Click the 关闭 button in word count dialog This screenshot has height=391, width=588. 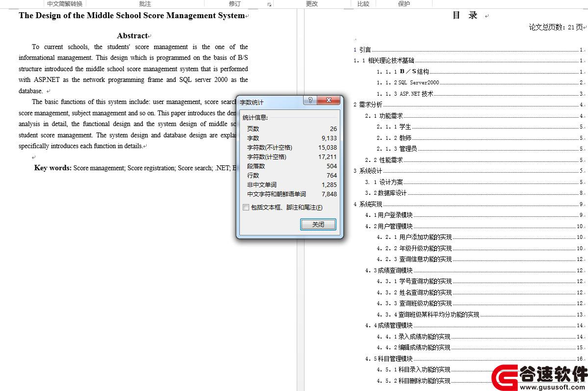click(x=318, y=224)
